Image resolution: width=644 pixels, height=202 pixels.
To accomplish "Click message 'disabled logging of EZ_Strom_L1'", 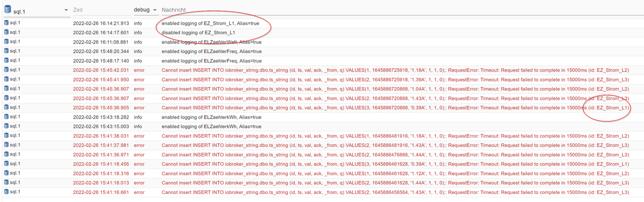I will point(199,33).
